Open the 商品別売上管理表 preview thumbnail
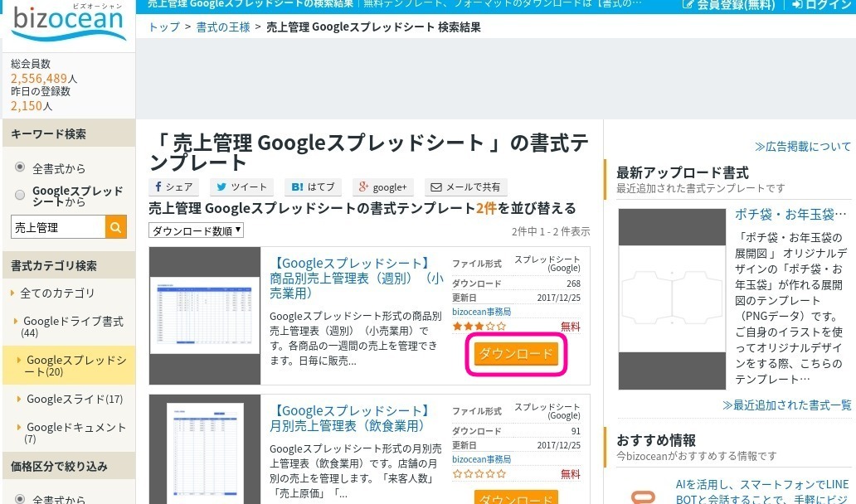The width and height of the screenshot is (856, 504). click(205, 316)
